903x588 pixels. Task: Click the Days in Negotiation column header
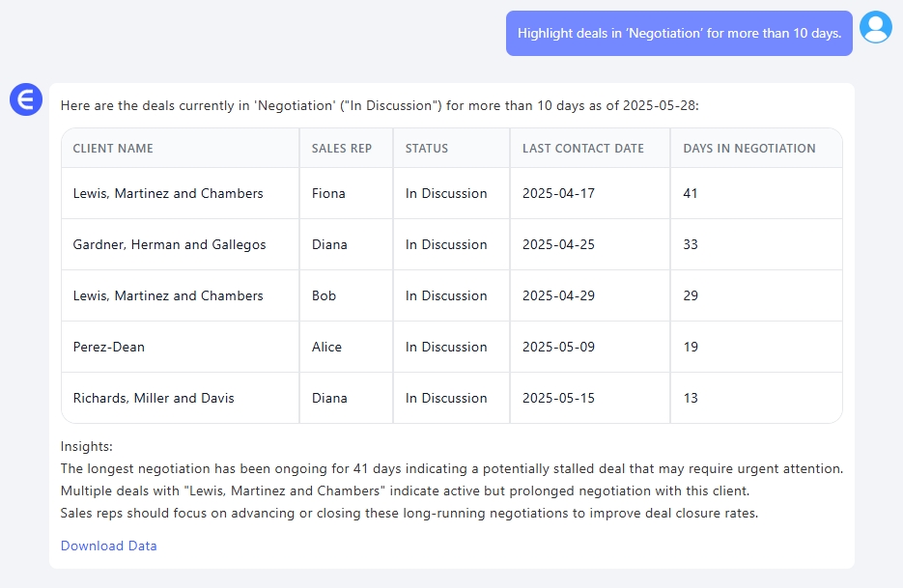click(x=749, y=149)
